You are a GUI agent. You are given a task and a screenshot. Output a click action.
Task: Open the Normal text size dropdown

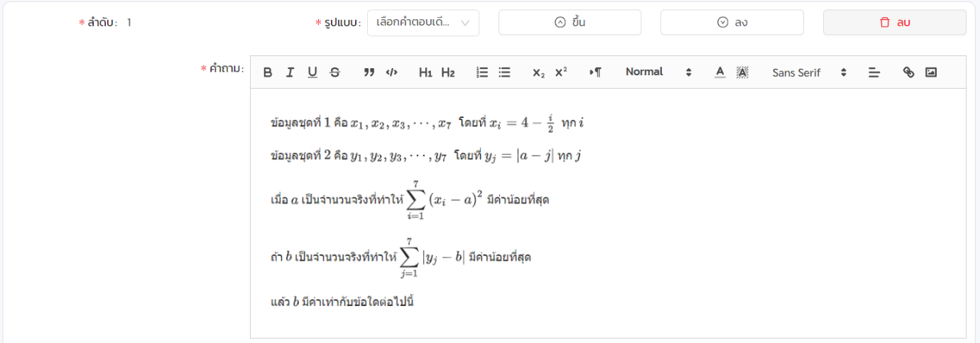pyautogui.click(x=658, y=72)
